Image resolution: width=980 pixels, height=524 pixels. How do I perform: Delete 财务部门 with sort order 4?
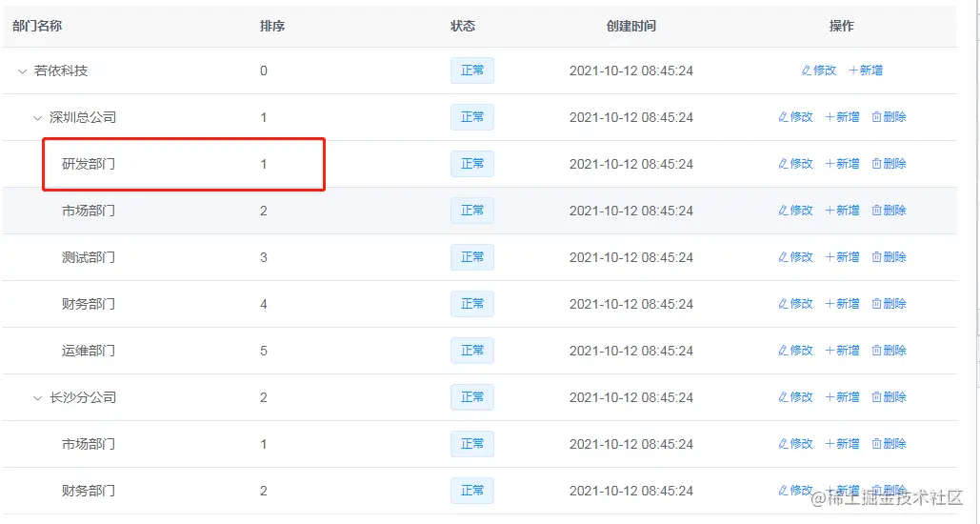[x=889, y=304]
